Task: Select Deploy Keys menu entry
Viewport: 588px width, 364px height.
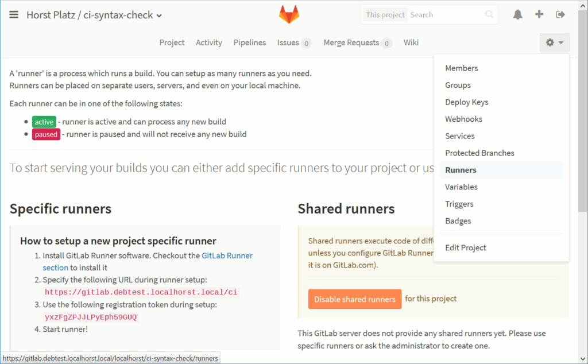Action: point(501,102)
